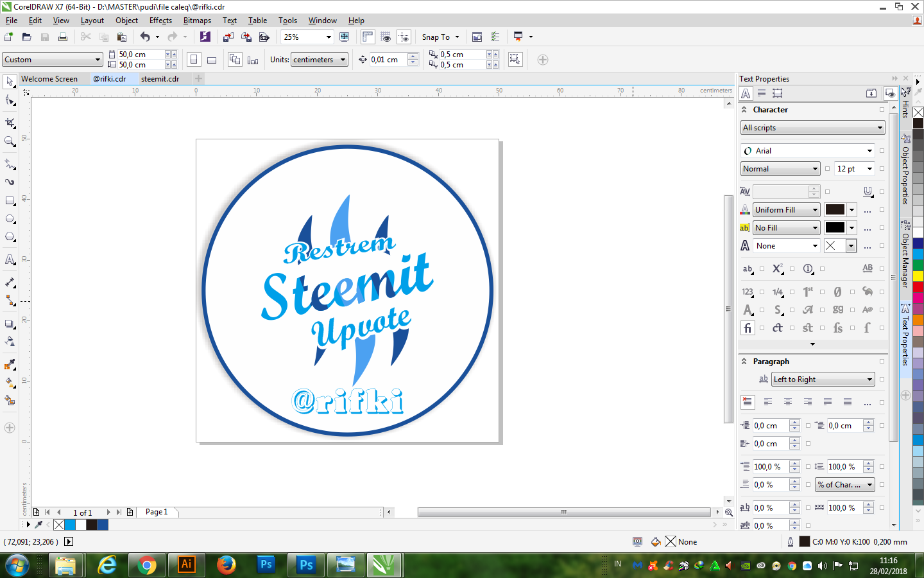Image resolution: width=924 pixels, height=578 pixels.
Task: Select the Zoom tool in the toolbox
Action: pyautogui.click(x=10, y=141)
